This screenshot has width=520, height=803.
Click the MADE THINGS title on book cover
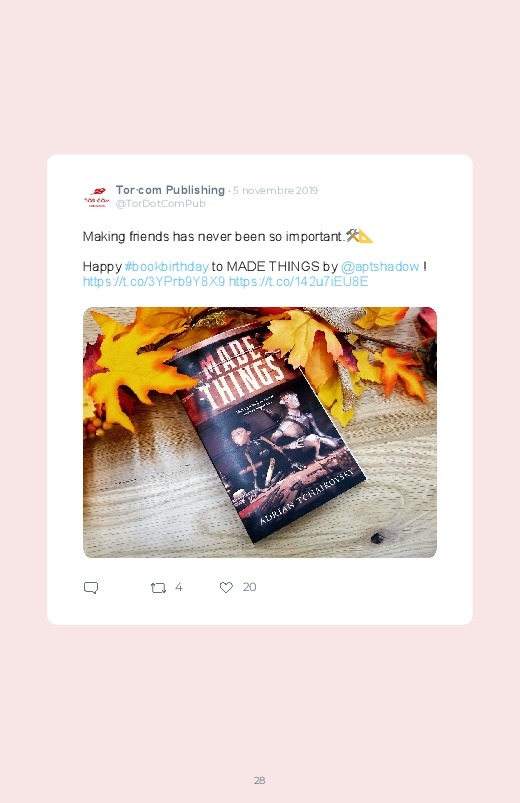(x=239, y=372)
